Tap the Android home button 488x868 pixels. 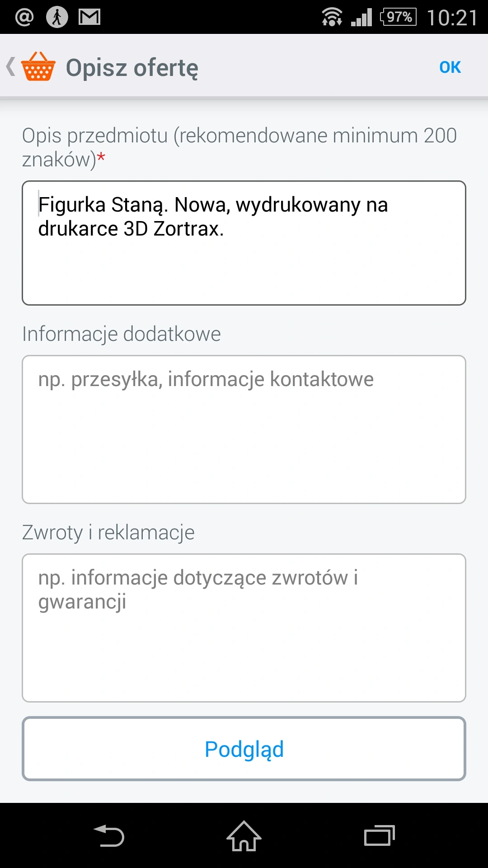point(244,836)
